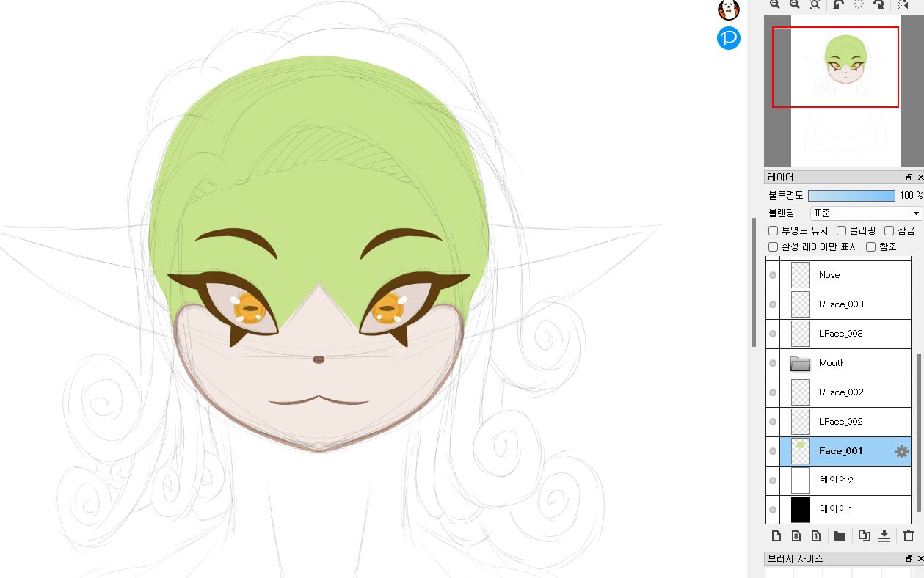Merge layer down with arrow icon
924x578 pixels.
(884, 535)
